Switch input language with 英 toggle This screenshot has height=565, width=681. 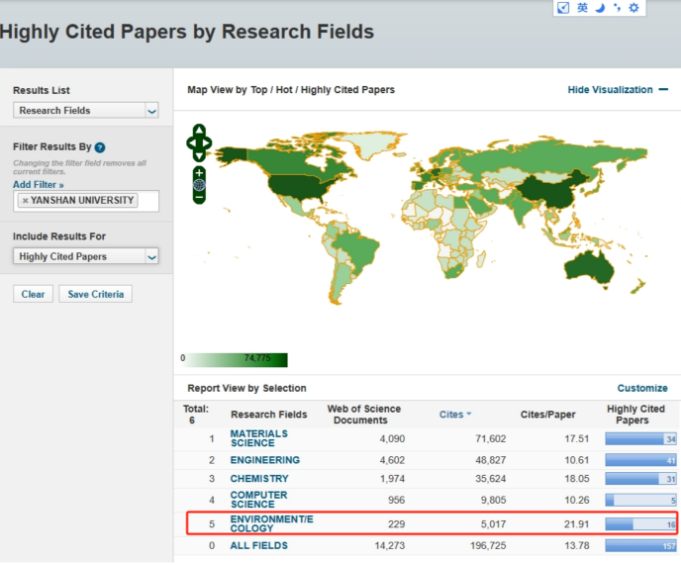pos(582,8)
